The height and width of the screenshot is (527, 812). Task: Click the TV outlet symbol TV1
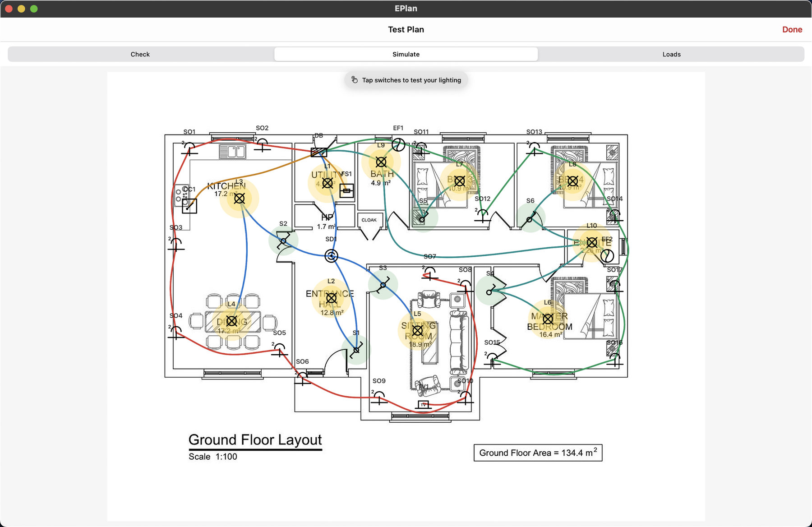423,404
